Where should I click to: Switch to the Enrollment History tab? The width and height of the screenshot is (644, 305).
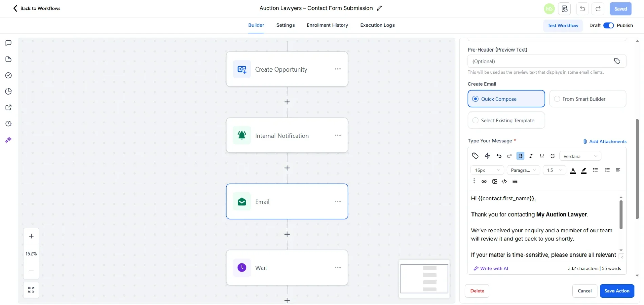[327, 25]
